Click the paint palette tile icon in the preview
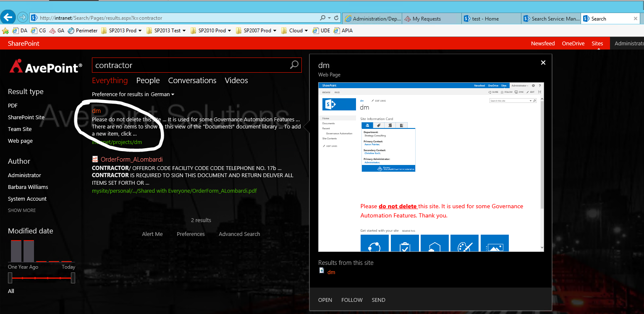This screenshot has width=644, height=314. coord(464,243)
